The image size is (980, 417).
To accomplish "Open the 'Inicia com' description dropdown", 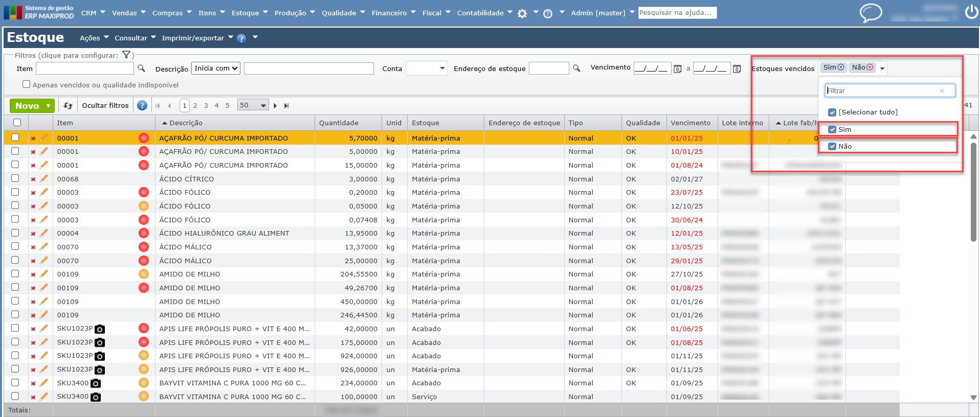I will 216,68.
